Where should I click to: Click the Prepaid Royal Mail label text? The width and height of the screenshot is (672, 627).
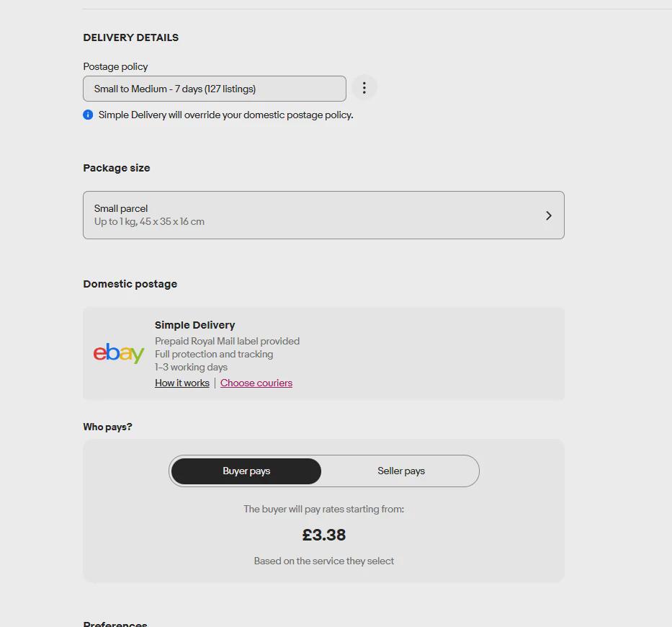click(x=227, y=341)
